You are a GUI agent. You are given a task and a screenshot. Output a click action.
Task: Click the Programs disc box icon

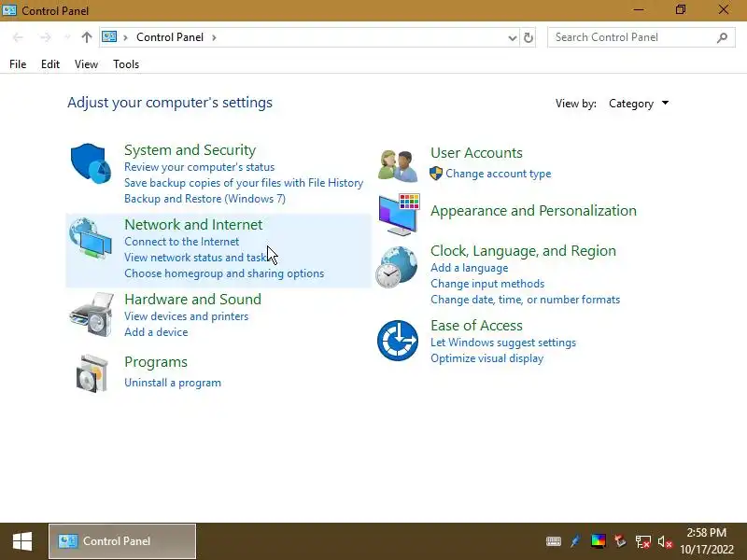click(x=92, y=374)
